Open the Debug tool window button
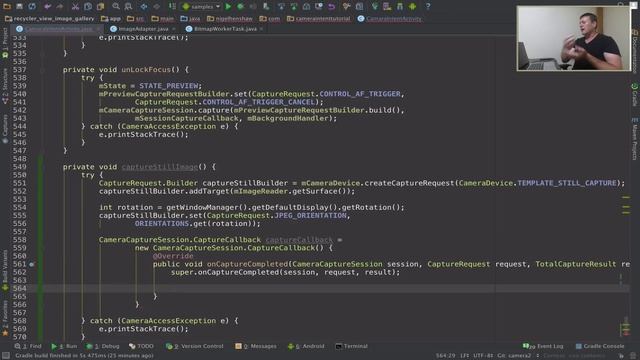 [103, 346]
